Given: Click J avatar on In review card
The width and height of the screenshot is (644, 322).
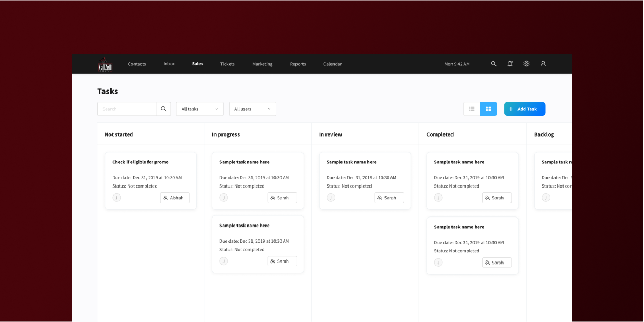Looking at the screenshot, I should [331, 198].
